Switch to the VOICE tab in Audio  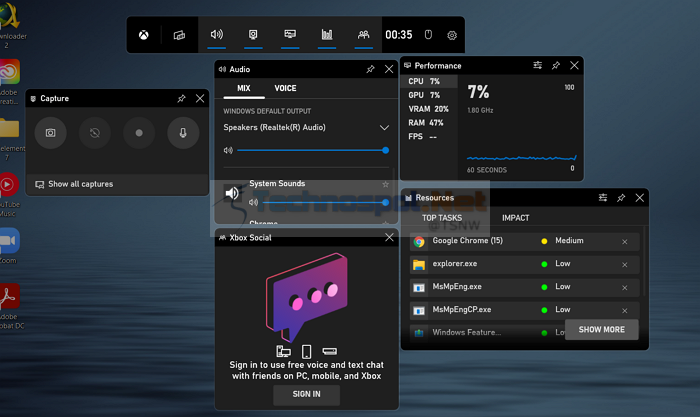(x=285, y=88)
